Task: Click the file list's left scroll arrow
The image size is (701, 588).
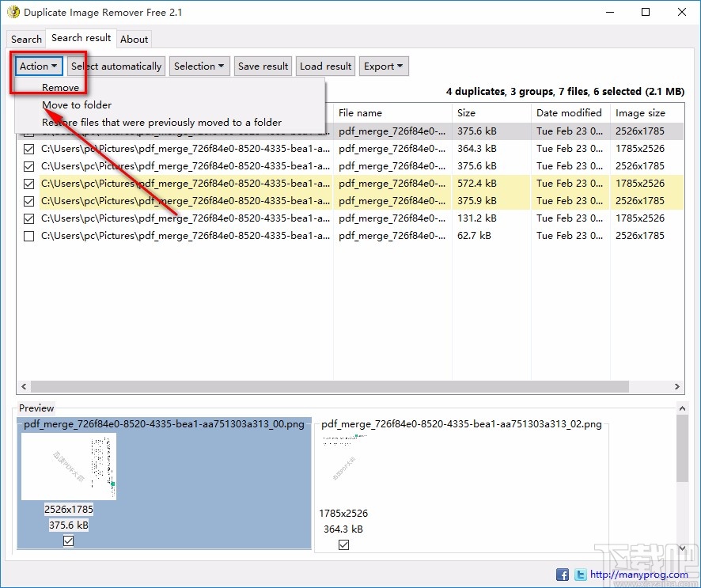Action: [23, 387]
